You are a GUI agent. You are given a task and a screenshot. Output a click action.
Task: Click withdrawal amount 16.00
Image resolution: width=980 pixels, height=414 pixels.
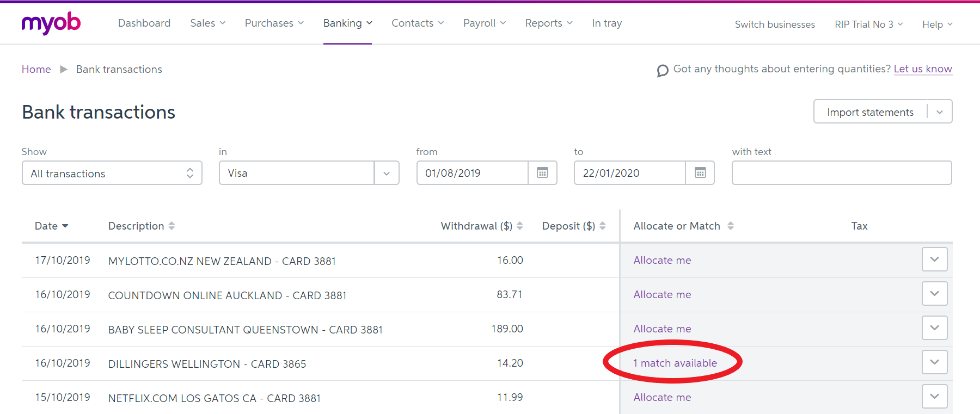[510, 260]
